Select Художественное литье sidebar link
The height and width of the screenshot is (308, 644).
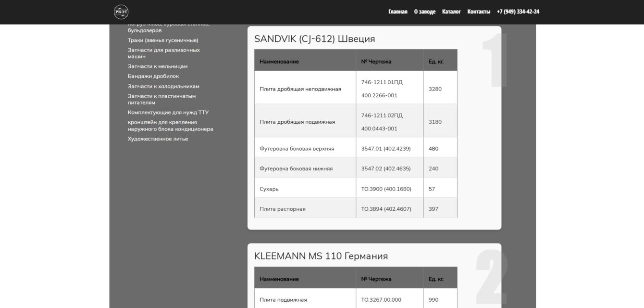tap(158, 139)
